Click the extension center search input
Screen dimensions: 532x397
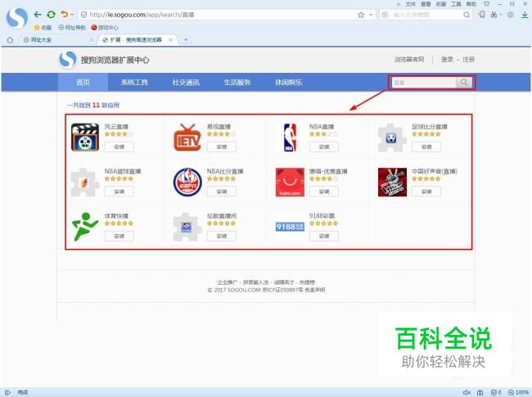coord(423,83)
